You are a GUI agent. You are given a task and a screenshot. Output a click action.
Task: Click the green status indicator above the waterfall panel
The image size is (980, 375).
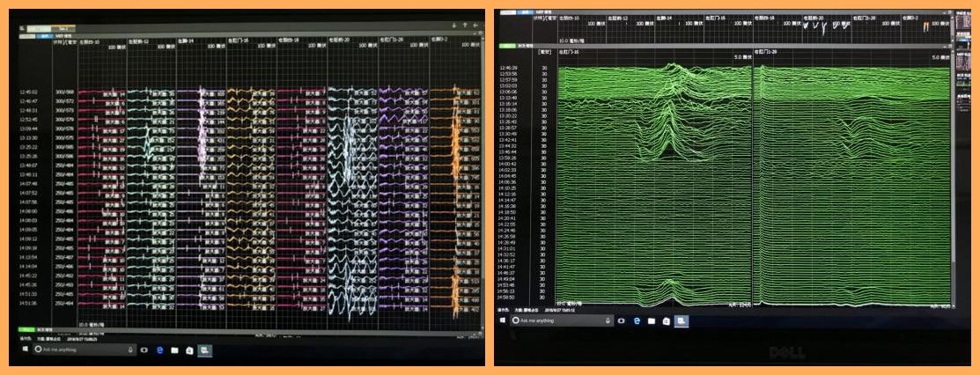tap(506, 44)
